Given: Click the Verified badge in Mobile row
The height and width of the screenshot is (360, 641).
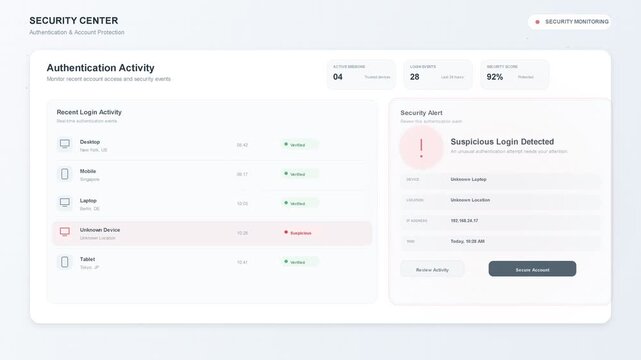Looking at the screenshot, I should tap(300, 174).
